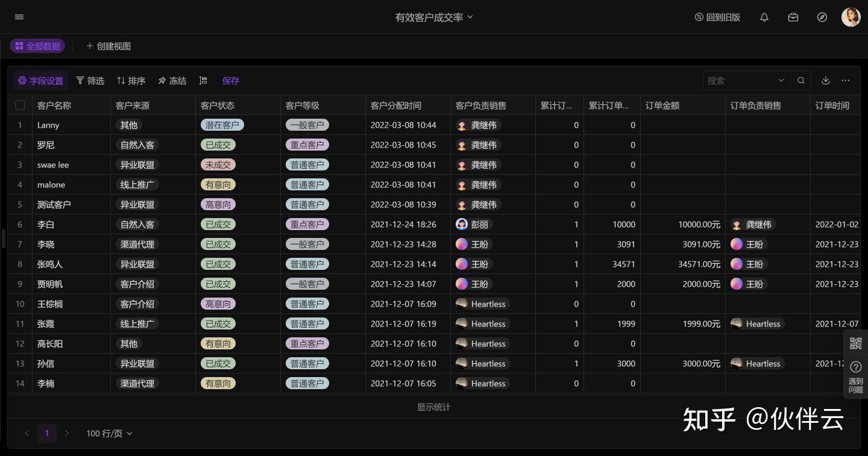Click 彭丽 avatar in 李白 row
Image resolution: width=868 pixels, height=456 pixels.
(462, 225)
